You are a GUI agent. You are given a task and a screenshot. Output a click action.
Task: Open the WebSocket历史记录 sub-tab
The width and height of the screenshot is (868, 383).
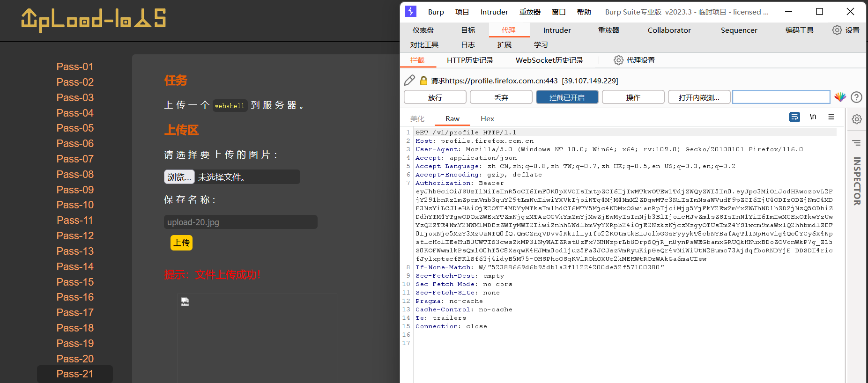[x=549, y=60]
